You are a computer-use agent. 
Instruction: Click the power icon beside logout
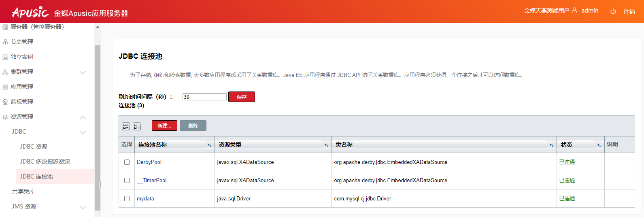613,12
